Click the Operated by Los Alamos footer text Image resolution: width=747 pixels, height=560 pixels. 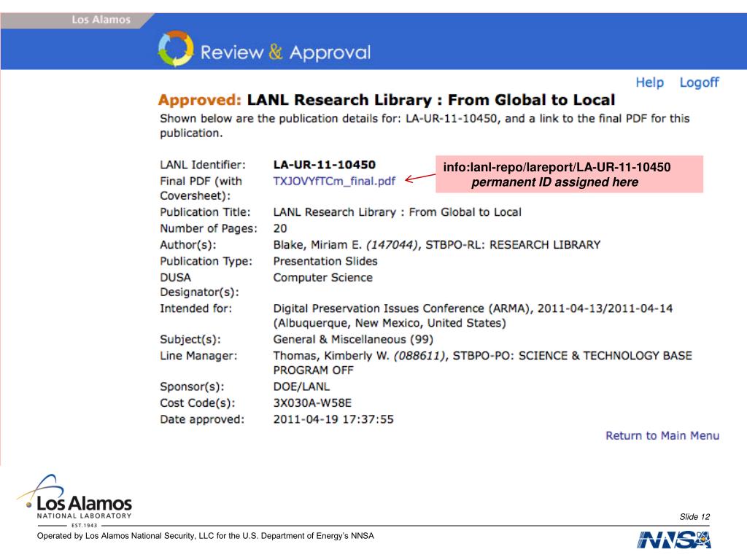205,536
